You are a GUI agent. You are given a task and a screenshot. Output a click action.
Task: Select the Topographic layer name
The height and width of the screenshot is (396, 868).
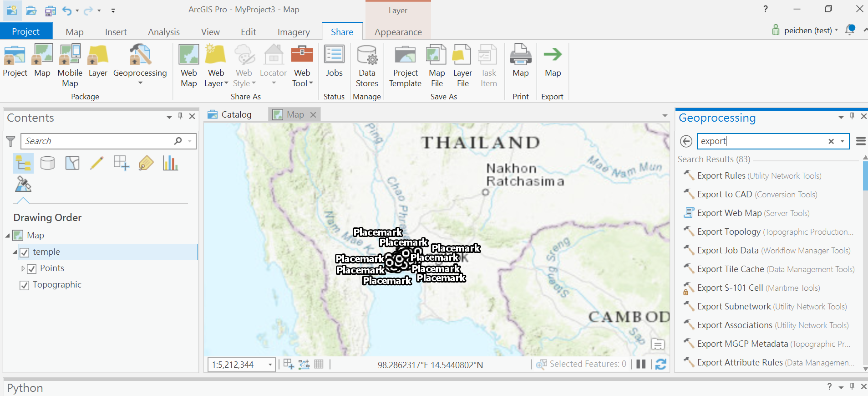[57, 285]
